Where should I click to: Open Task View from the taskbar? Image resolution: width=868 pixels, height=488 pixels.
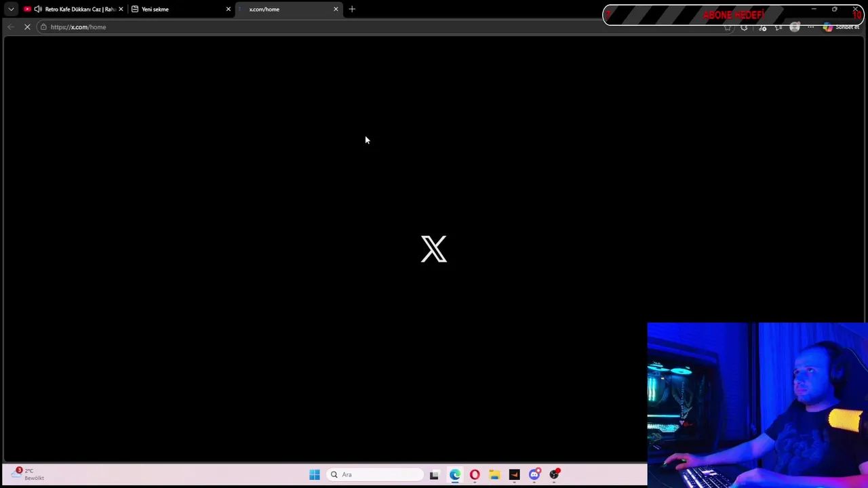(x=434, y=474)
